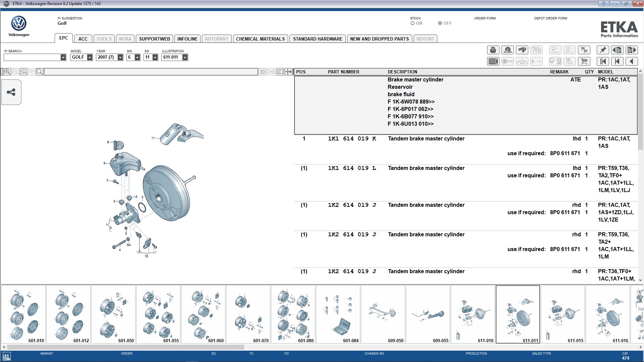Open the ETKA application menu icon

click(6, 4)
